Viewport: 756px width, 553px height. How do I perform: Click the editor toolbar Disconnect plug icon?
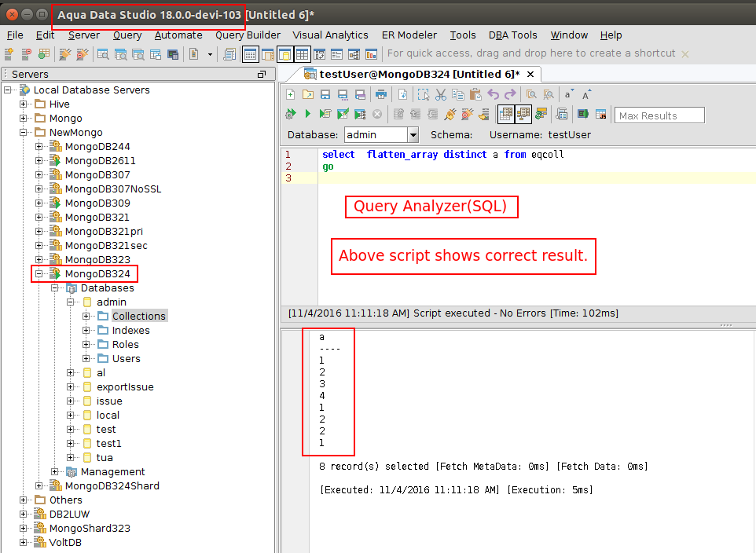(468, 114)
